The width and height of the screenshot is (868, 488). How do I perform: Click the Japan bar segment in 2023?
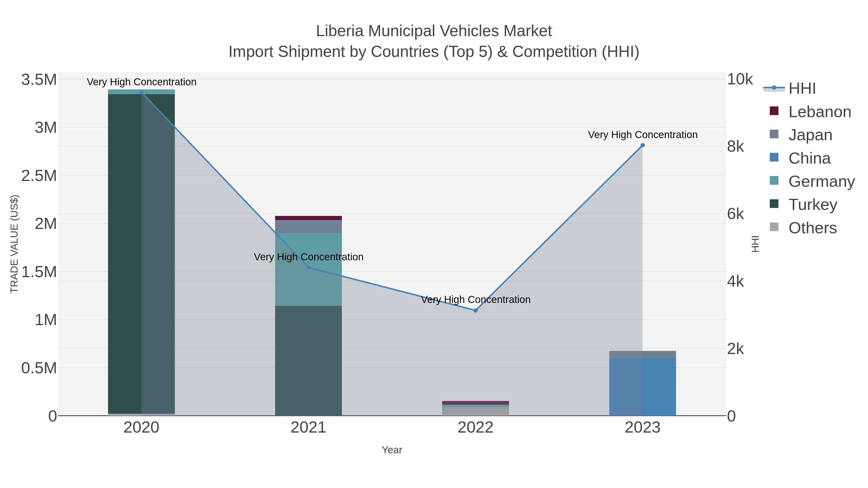click(x=643, y=354)
